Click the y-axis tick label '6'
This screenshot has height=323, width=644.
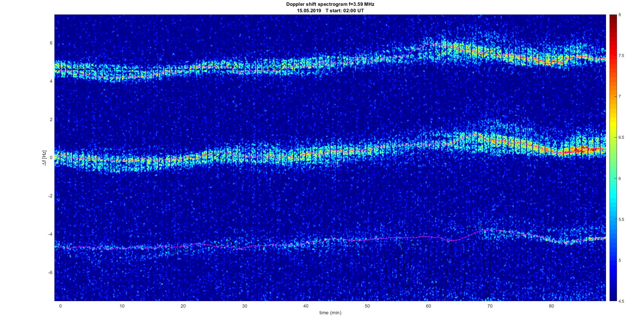pyautogui.click(x=51, y=43)
